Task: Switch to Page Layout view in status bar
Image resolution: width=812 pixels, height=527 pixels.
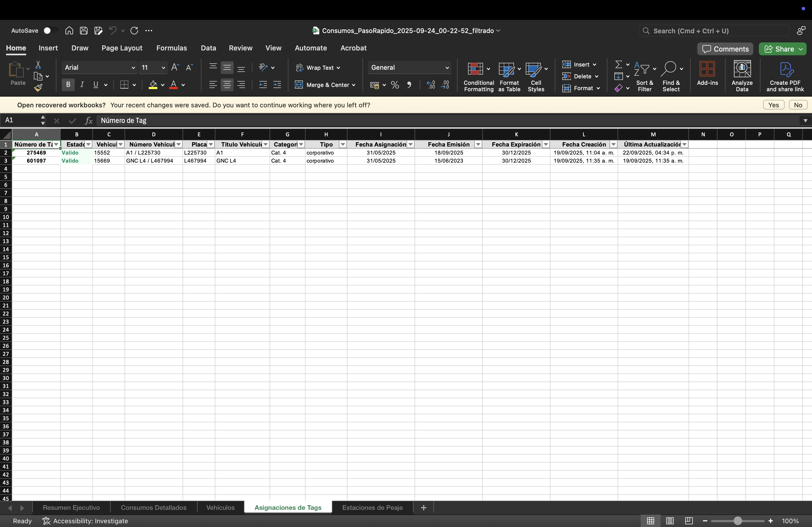Action: tap(670, 521)
